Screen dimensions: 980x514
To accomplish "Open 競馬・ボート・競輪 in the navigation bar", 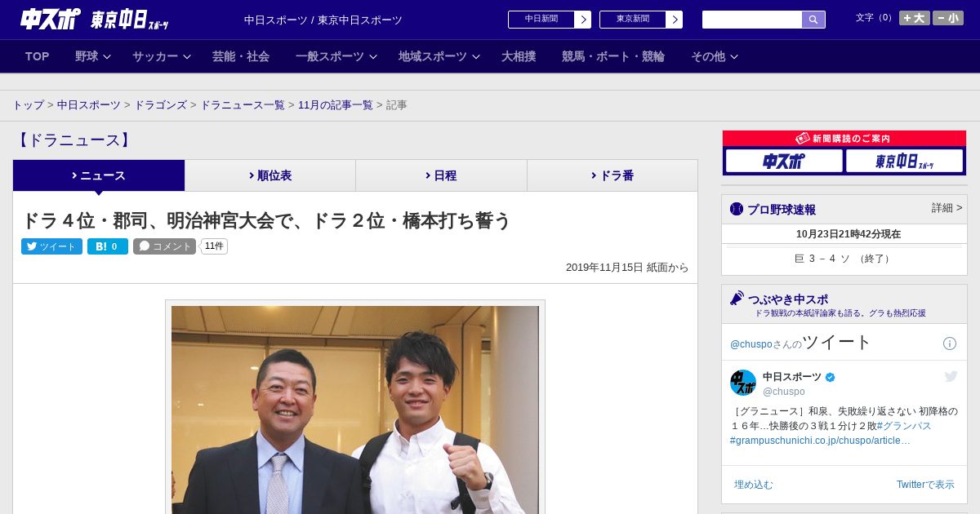I will click(x=613, y=56).
